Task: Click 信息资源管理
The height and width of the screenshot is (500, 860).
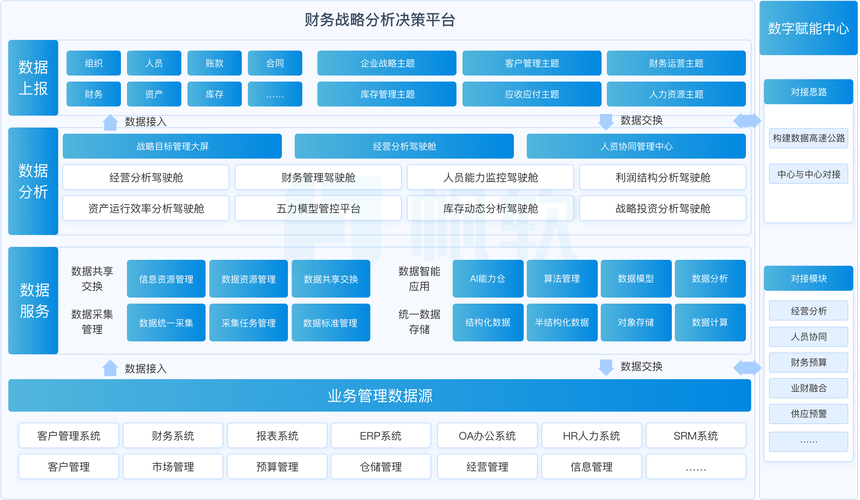Action: click(x=166, y=279)
